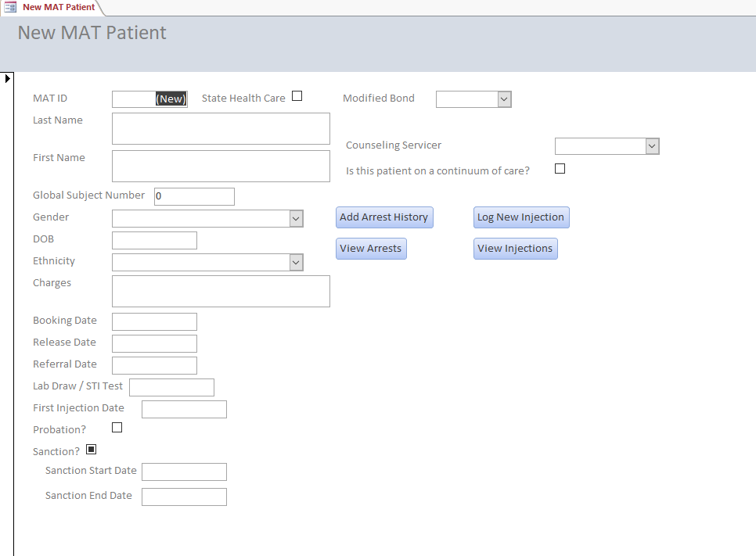
Task: Click the Add Arrest History button
Action: point(383,217)
